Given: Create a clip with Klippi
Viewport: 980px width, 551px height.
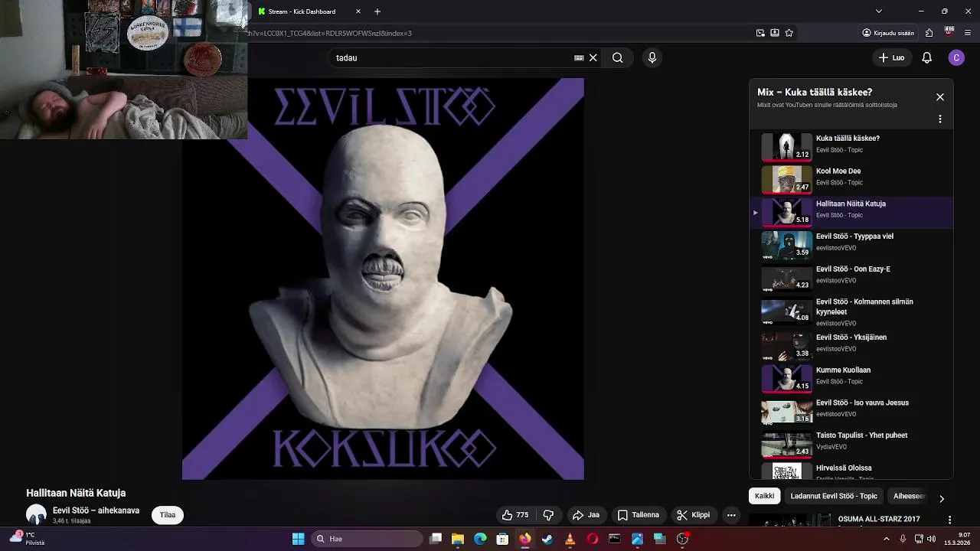Looking at the screenshot, I should (694, 515).
